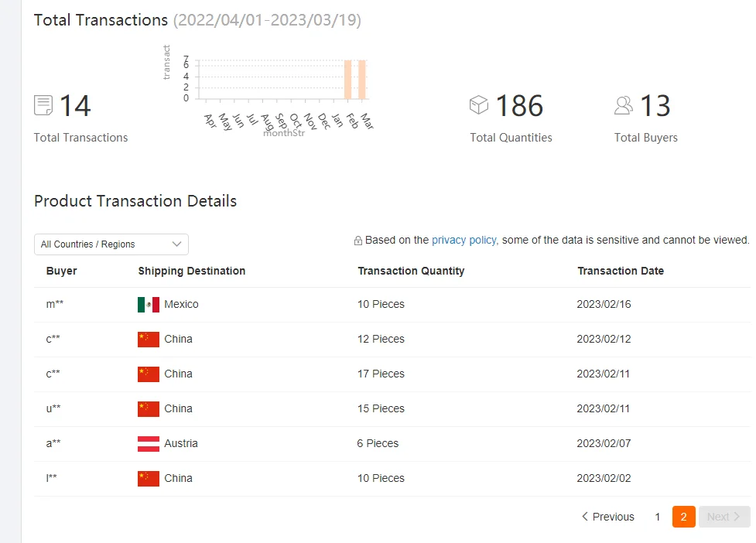
Task: Click the Austria flag icon
Action: pos(149,444)
